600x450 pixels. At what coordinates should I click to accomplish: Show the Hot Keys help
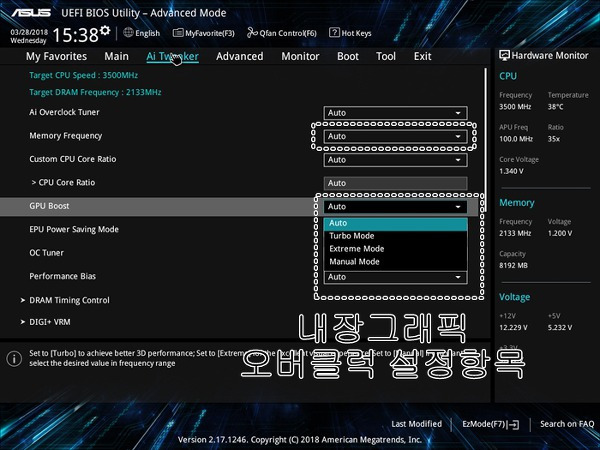click(350, 33)
